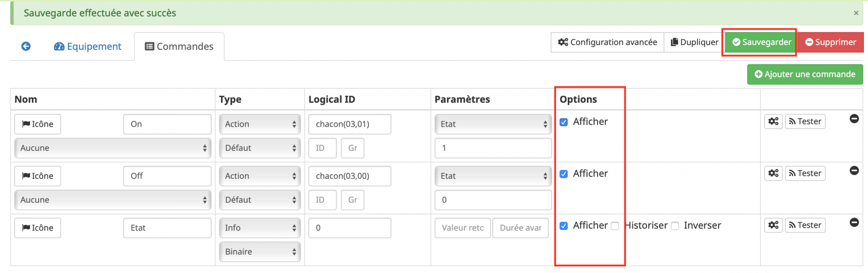Remove the On command with minus icon

tap(854, 119)
